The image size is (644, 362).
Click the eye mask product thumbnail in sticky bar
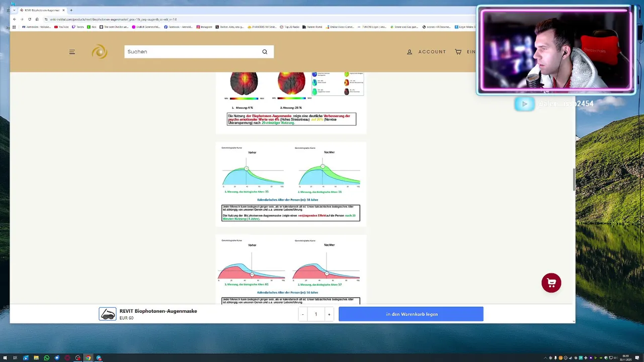(108, 314)
